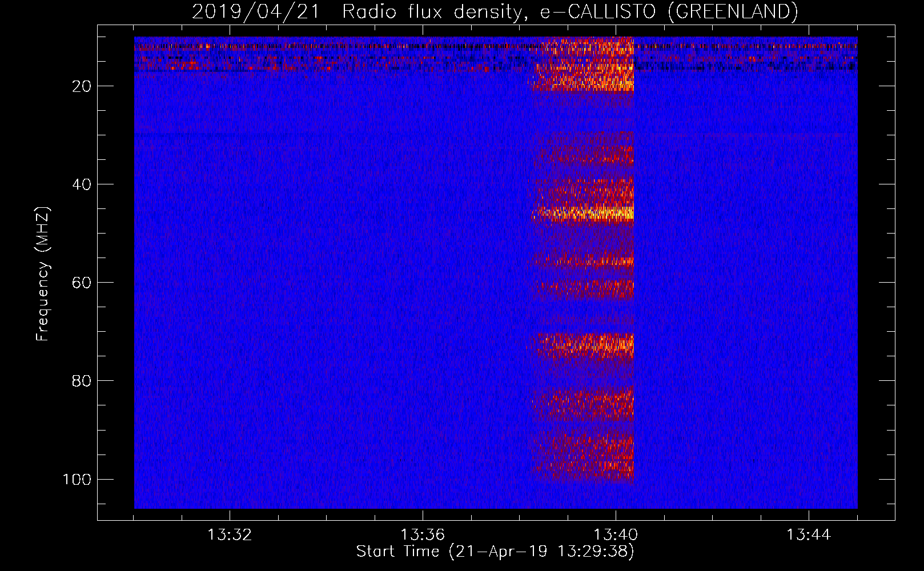
Task: Click the 13:44 time tick label
Action: 809,535
